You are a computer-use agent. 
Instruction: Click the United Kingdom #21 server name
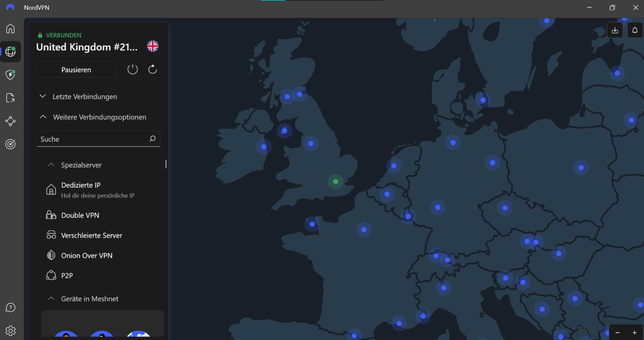[87, 47]
